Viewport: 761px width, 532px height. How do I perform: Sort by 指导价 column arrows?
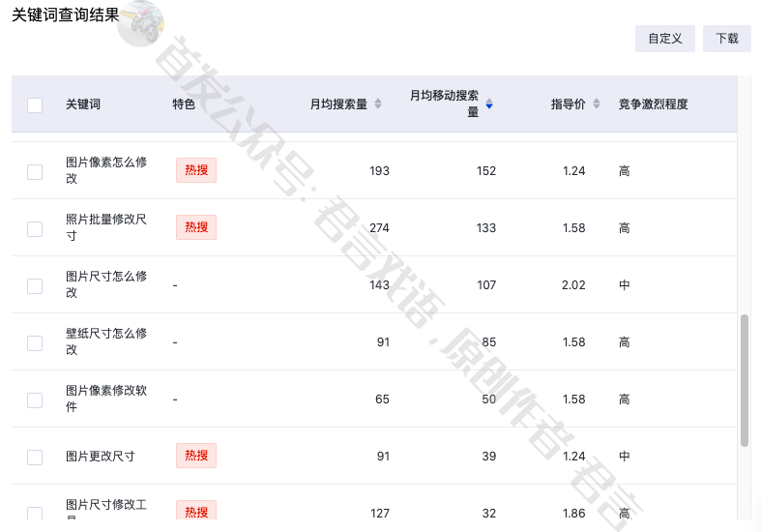point(597,104)
